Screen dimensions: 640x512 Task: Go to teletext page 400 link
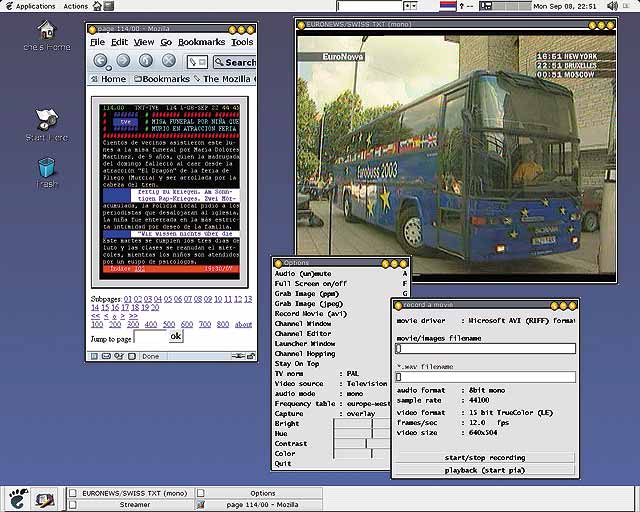(x=151, y=325)
